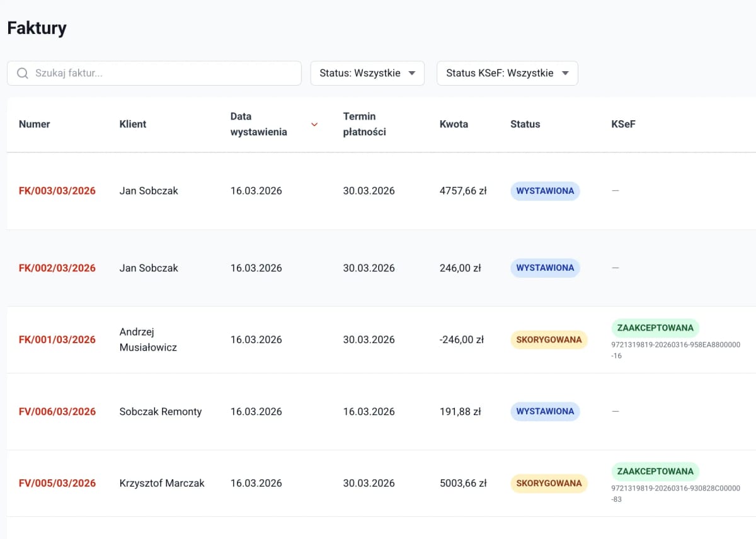Click the ZAAKCEPTOWANA badge for Krzysztof Marczak

click(655, 471)
